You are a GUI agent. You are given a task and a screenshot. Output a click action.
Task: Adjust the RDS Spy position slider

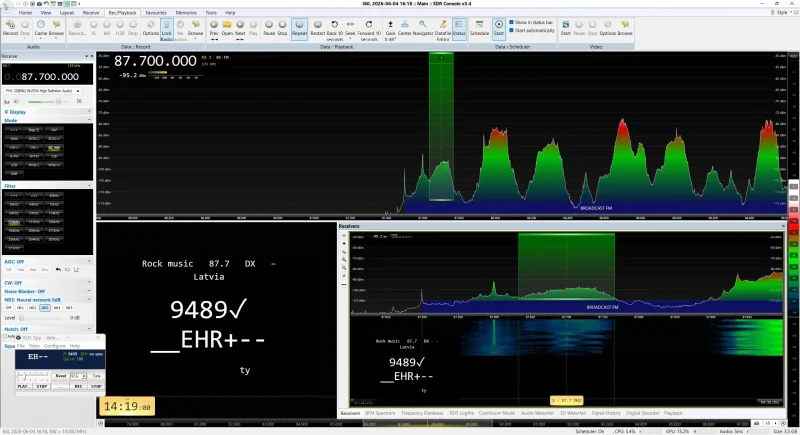point(33,376)
